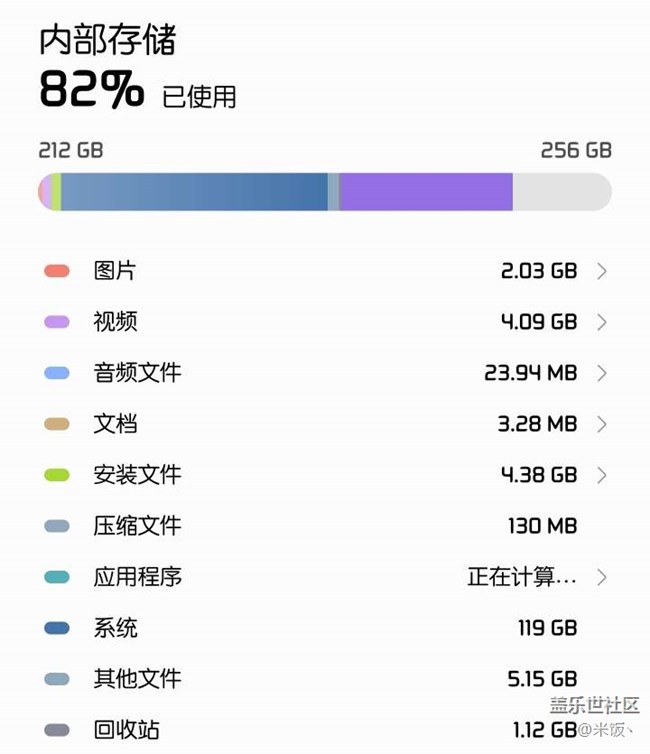This screenshot has height=754, width=650.
Task: Click the gray Recycle bin color dot
Action: tap(57, 730)
